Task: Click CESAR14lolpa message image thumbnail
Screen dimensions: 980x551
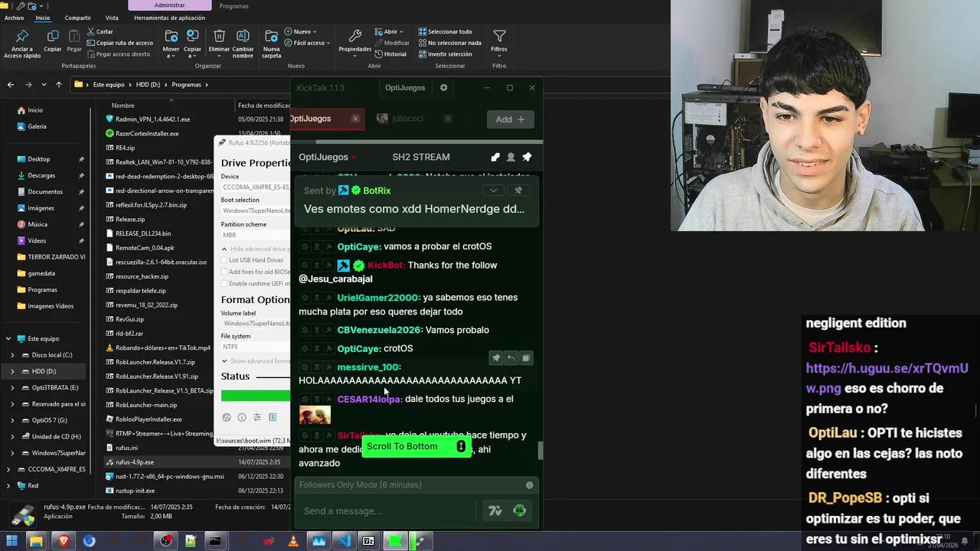Action: [315, 416]
